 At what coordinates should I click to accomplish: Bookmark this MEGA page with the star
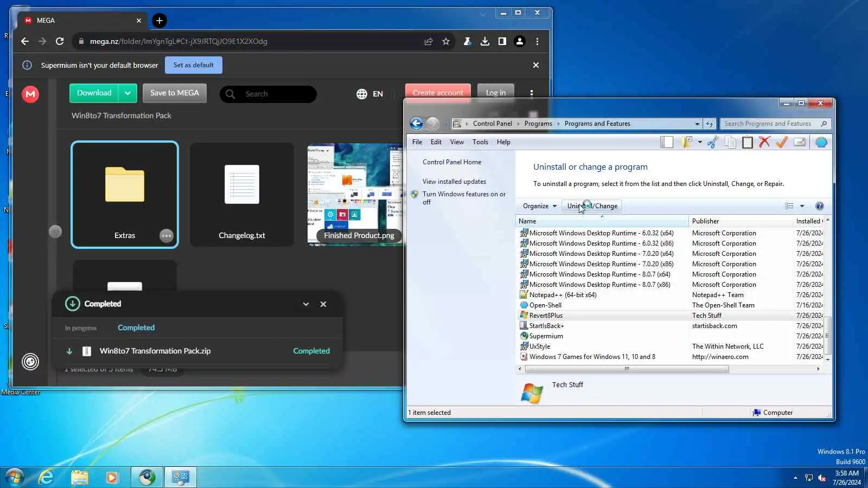(446, 41)
